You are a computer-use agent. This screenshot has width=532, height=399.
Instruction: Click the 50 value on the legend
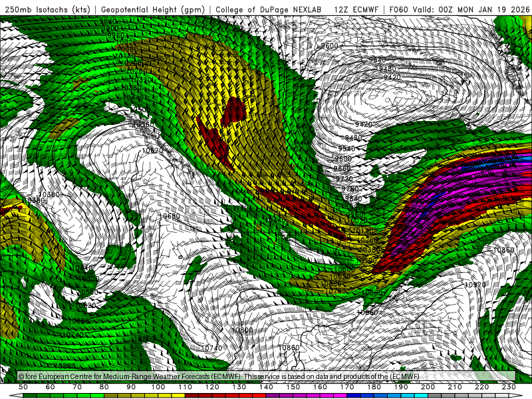(x=23, y=387)
